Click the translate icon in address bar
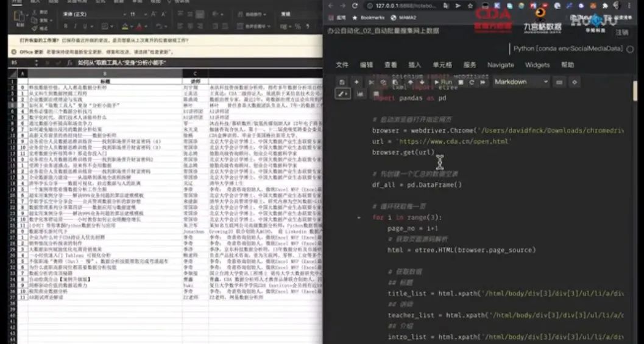 [446, 5]
